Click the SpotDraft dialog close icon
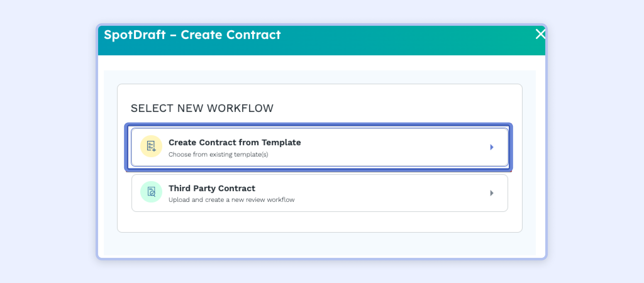This screenshot has width=644, height=283. [x=540, y=35]
